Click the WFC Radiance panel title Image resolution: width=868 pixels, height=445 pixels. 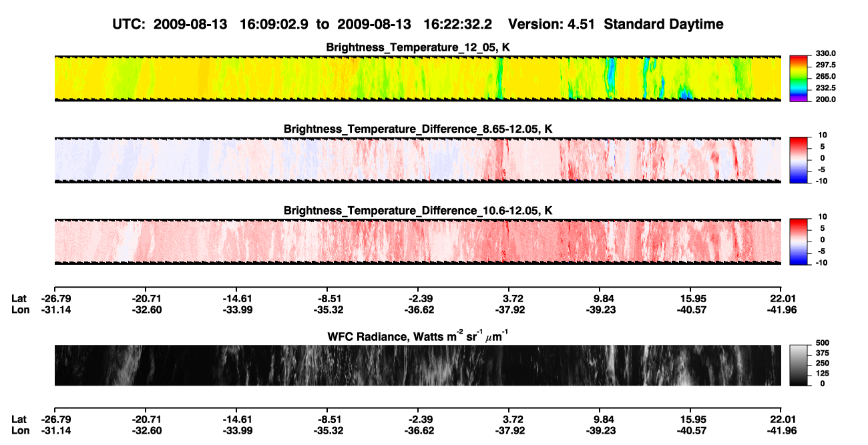(x=418, y=336)
